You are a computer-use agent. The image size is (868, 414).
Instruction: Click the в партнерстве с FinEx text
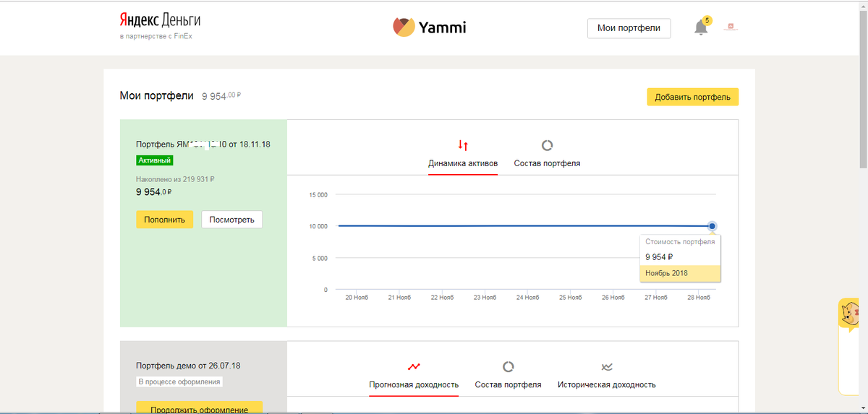pos(156,36)
